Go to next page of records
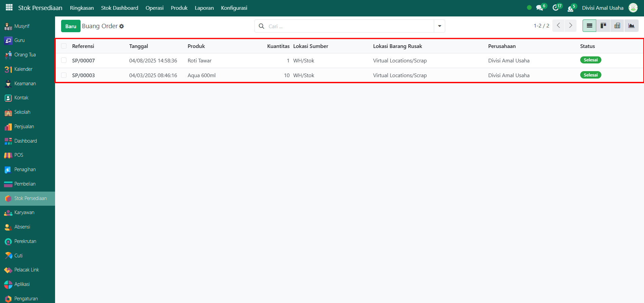Viewport: 644px width, 303px height. [x=570, y=26]
